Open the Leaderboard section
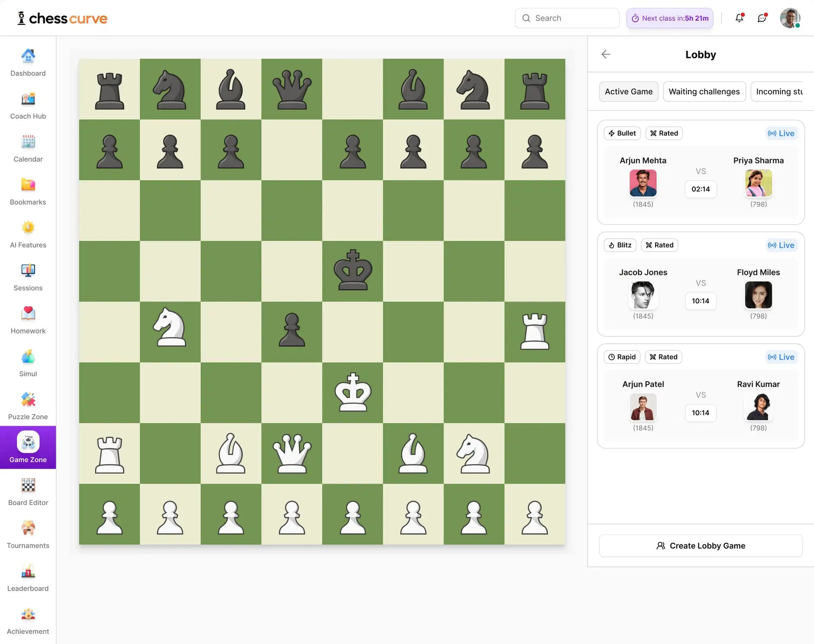The height and width of the screenshot is (644, 814). [28, 578]
